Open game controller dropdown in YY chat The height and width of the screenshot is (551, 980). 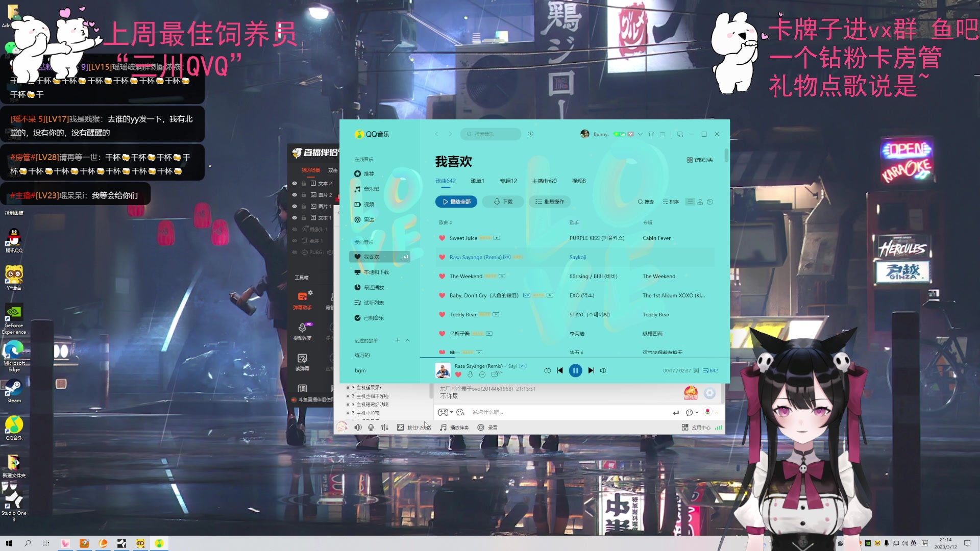pyautogui.click(x=446, y=412)
